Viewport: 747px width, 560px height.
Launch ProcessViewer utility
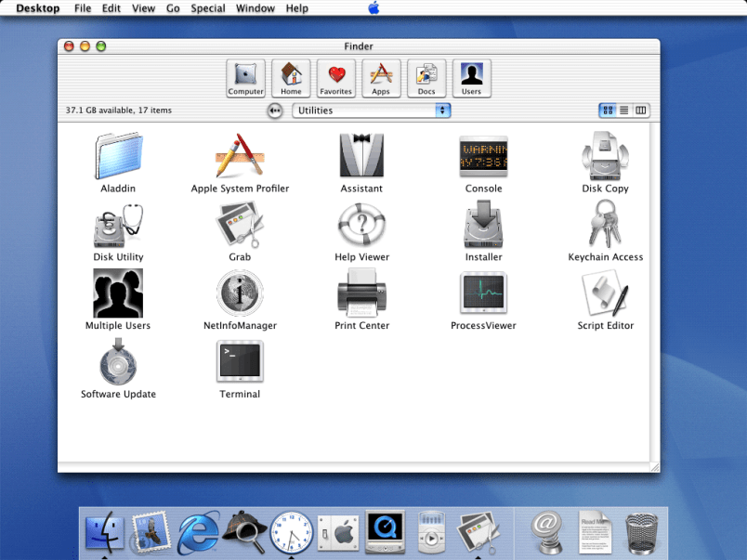pos(483,294)
